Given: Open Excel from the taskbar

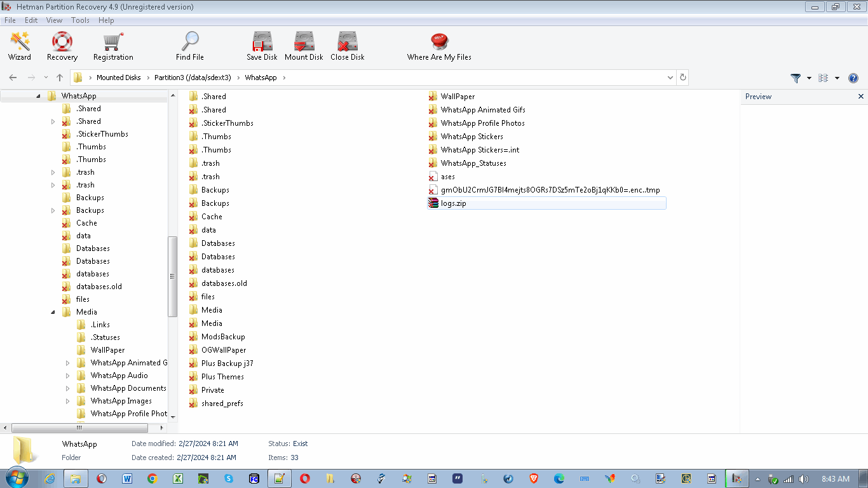Looking at the screenshot, I should tap(178, 478).
